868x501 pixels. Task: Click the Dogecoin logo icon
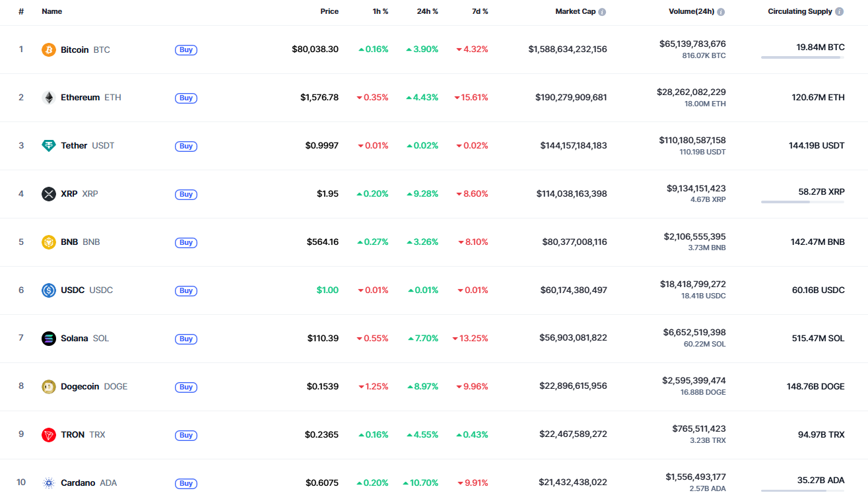click(x=49, y=387)
